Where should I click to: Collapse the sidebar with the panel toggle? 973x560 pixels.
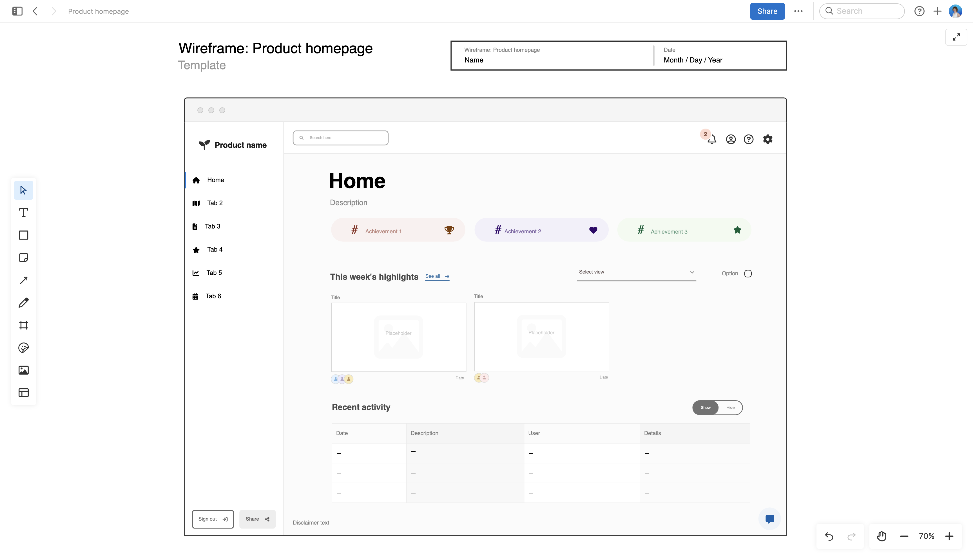pyautogui.click(x=17, y=11)
